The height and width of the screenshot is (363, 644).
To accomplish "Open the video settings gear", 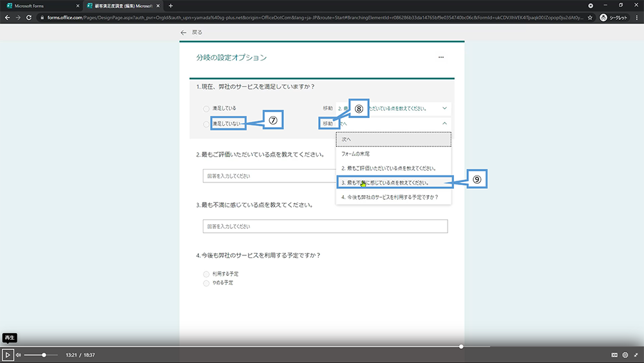I will tap(625, 355).
